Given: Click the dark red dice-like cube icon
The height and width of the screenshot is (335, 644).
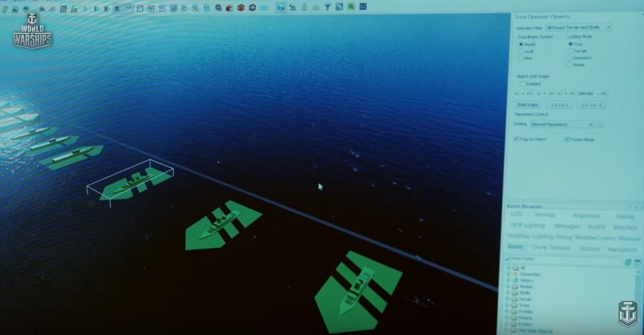Looking at the screenshot, I should [241, 8].
